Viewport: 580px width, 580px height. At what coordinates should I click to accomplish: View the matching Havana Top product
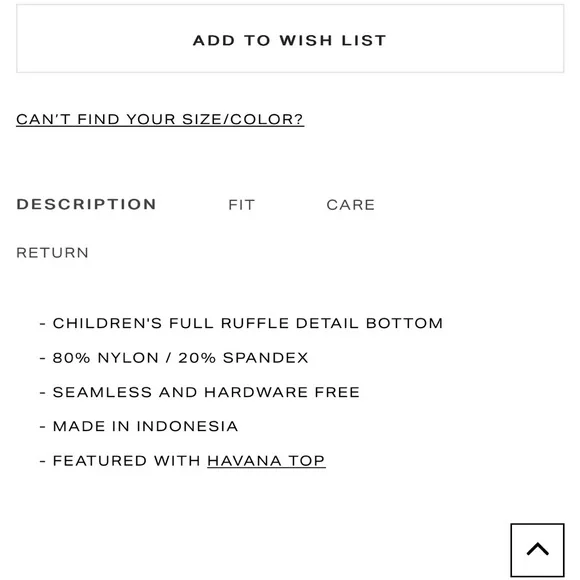coord(266,461)
